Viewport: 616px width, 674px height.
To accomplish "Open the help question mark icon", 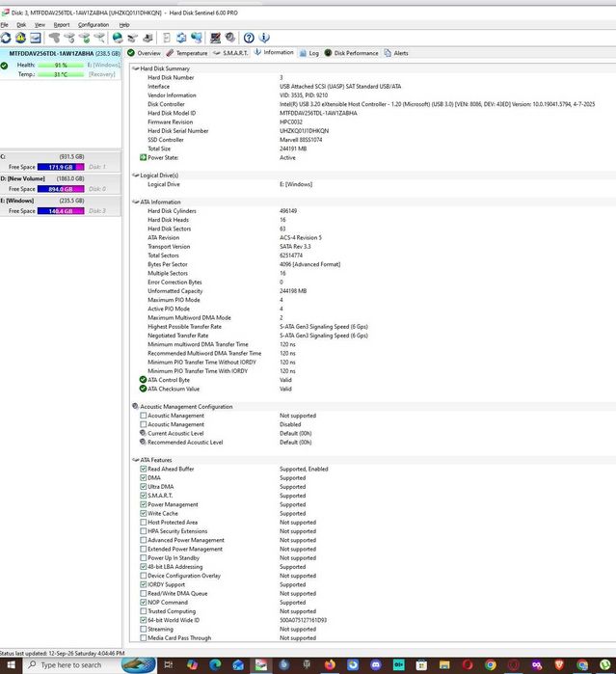I will coord(249,38).
